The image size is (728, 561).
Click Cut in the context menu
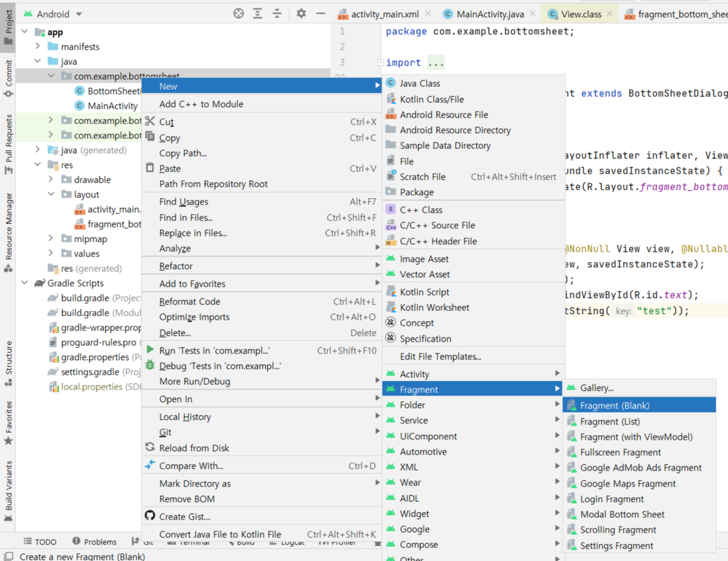tap(261, 122)
